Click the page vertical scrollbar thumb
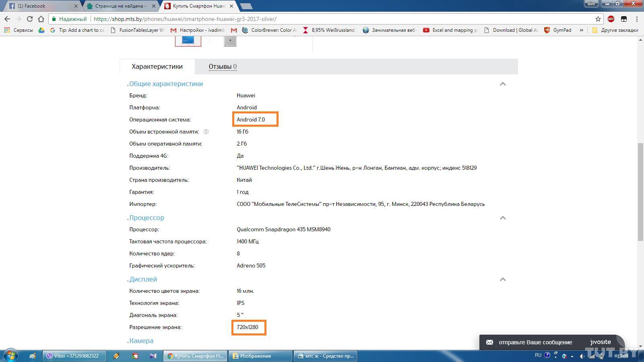 [640, 192]
